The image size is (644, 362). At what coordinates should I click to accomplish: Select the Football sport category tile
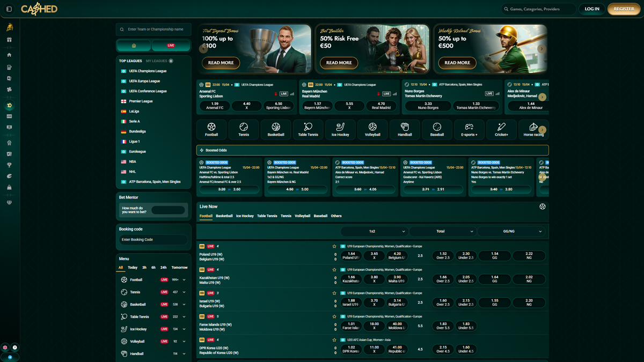211,129
